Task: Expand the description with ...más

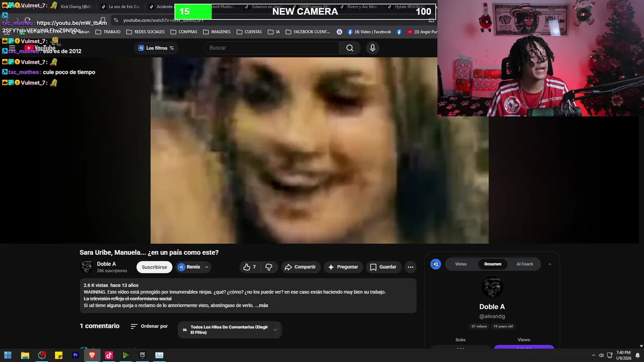Action: tap(262, 305)
